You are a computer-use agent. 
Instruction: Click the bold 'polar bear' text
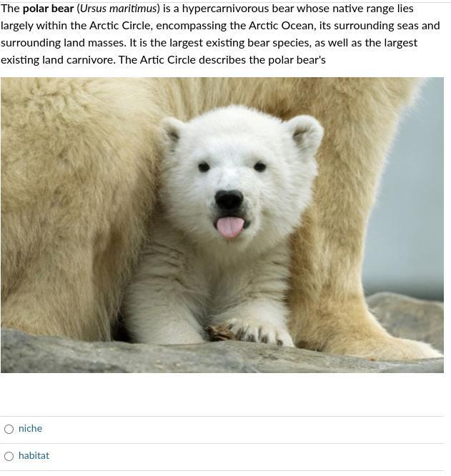tap(49, 9)
